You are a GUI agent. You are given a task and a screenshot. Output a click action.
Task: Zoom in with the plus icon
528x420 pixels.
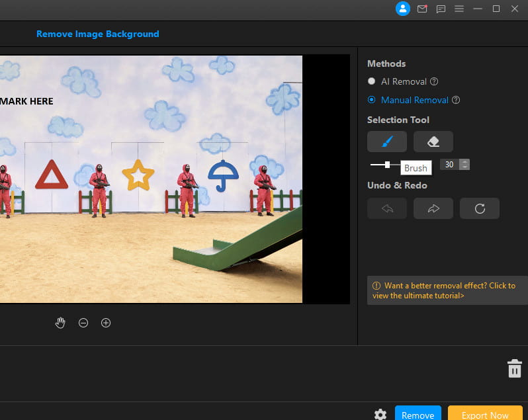pyautogui.click(x=106, y=323)
